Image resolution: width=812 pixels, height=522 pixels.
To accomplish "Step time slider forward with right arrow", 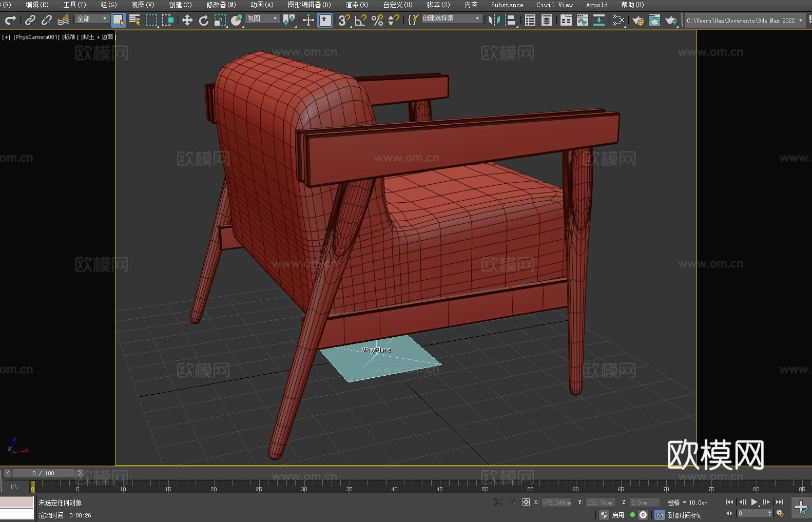I will (x=80, y=473).
